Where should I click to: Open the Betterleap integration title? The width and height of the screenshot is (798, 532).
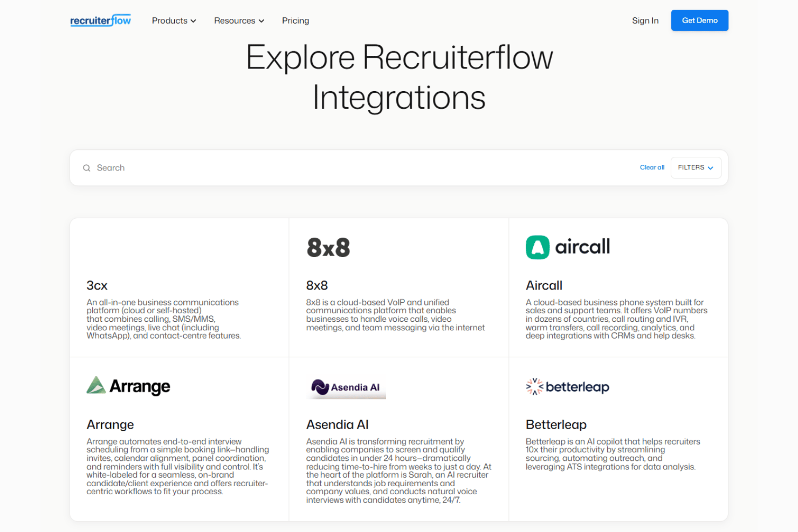coord(556,425)
